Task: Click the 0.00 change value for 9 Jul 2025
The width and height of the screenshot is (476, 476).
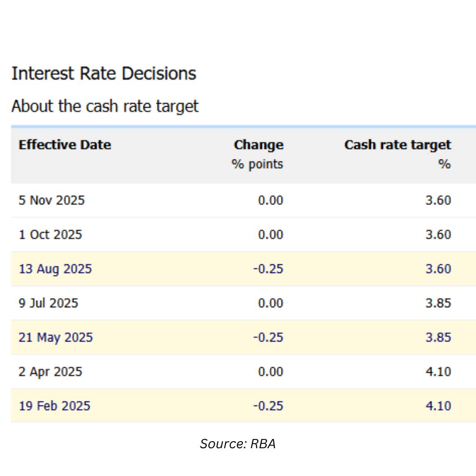Action: click(271, 303)
